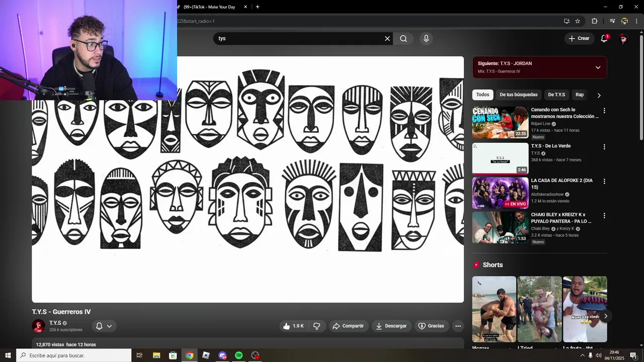Open 'T.Y.S - De Lo Verde' video title
Screen dimensions: 644x362
[x=551, y=146]
